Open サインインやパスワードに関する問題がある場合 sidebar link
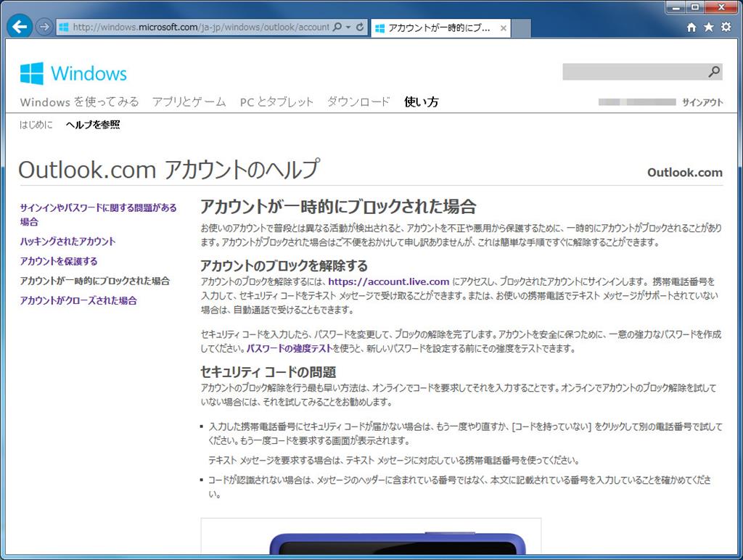Screen dimensions: 743x560 98,214
